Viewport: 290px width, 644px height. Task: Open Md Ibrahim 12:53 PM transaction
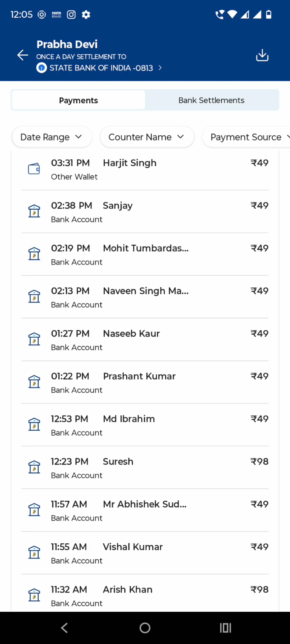coord(145,425)
